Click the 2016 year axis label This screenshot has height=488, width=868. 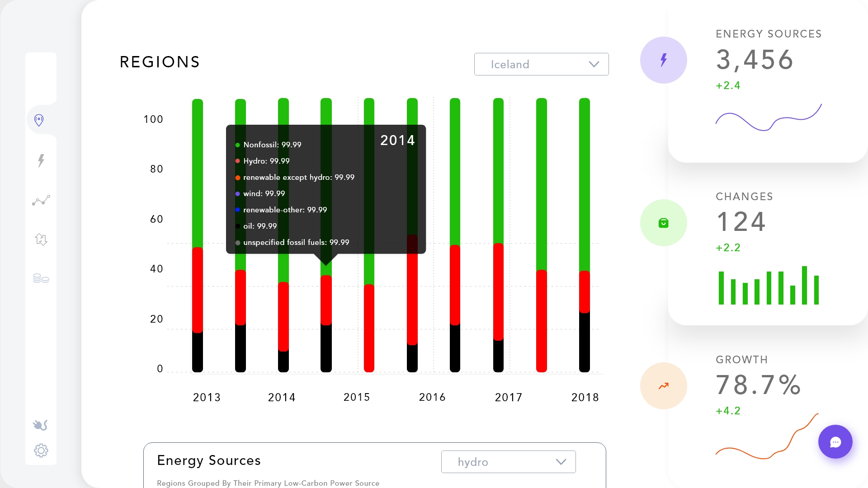coord(432,397)
